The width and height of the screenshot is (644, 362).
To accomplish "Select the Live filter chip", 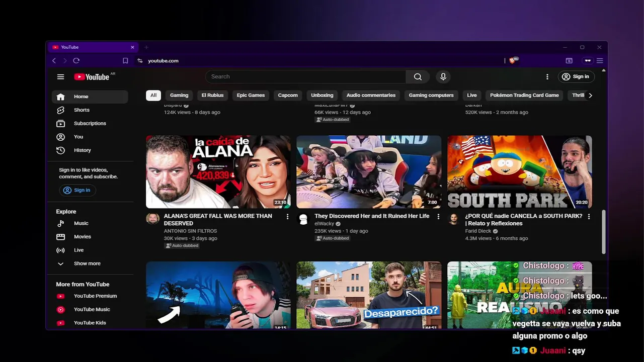I will pos(472,95).
